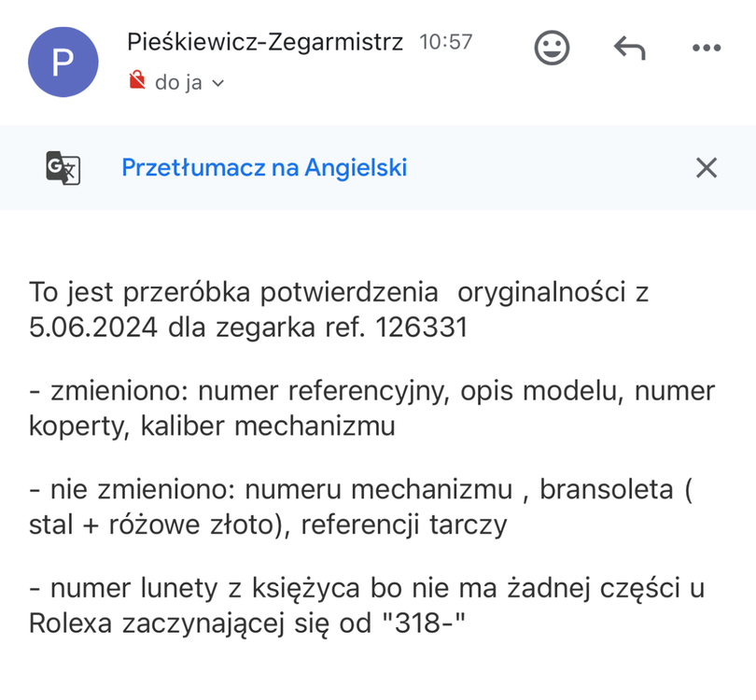Add an emoji reaction to the email
This screenshot has width=756, height=700.
tap(552, 48)
